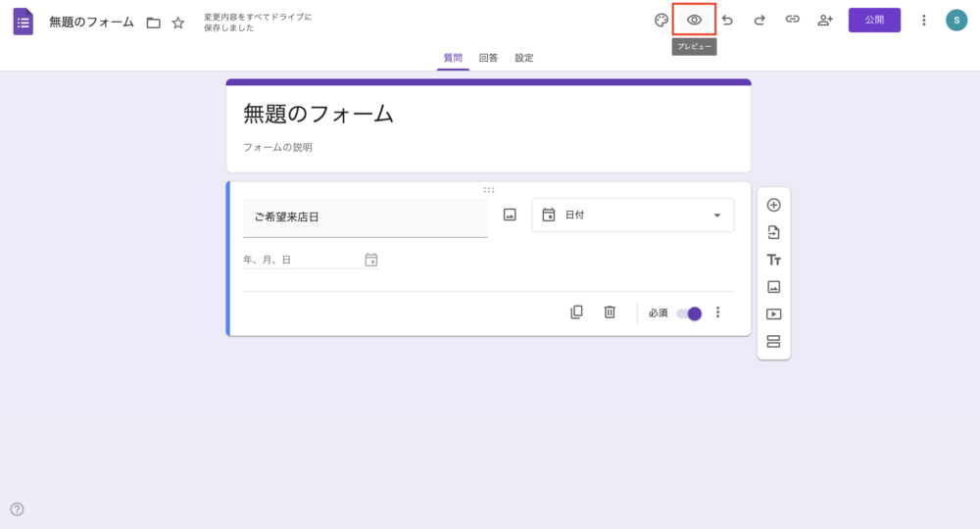Toggle the 必須 required switch
Image resolution: width=980 pixels, height=529 pixels.
click(689, 313)
